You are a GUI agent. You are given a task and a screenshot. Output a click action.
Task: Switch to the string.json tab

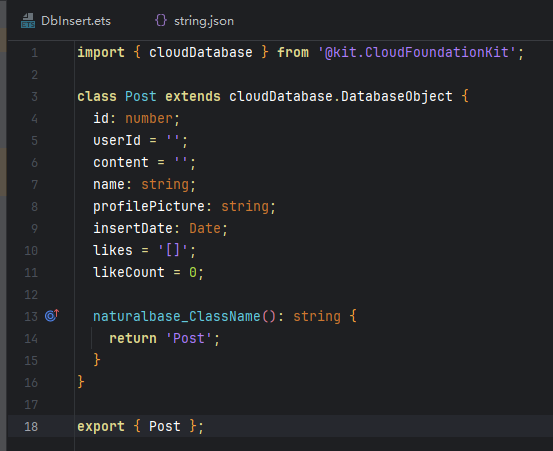point(194,21)
